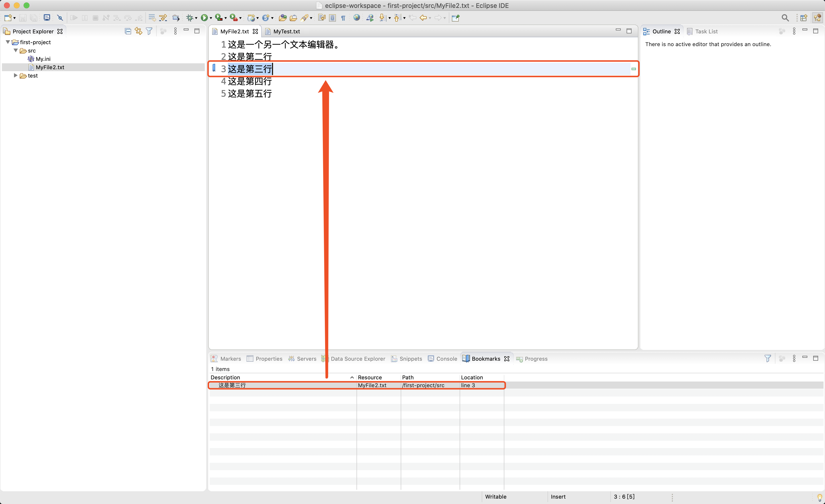
Task: Sort bookmarks by Resource column header
Action: [379, 377]
